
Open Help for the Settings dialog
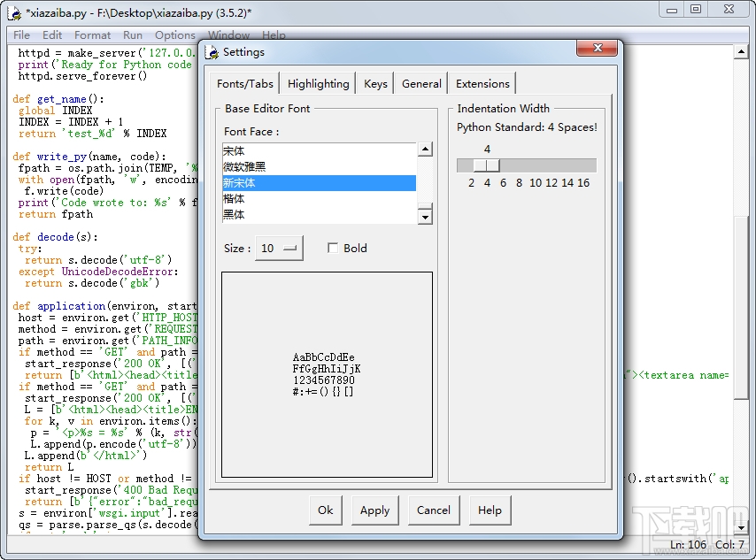[490, 510]
